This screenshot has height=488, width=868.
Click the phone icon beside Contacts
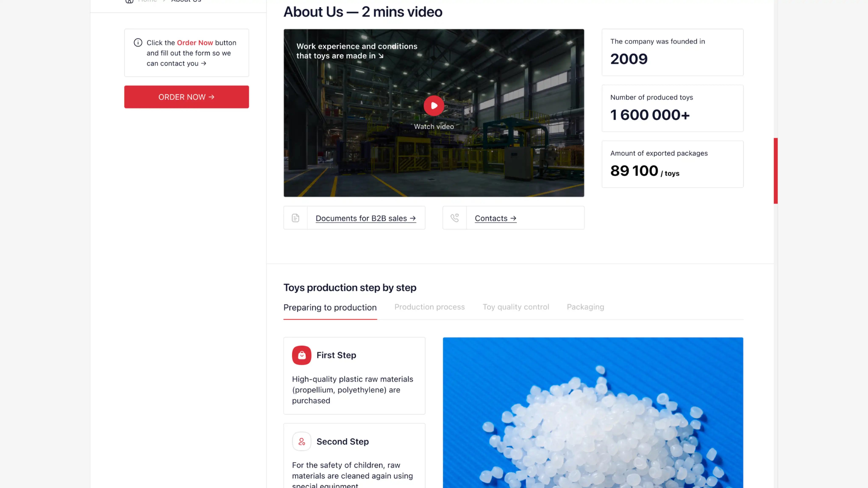point(455,218)
